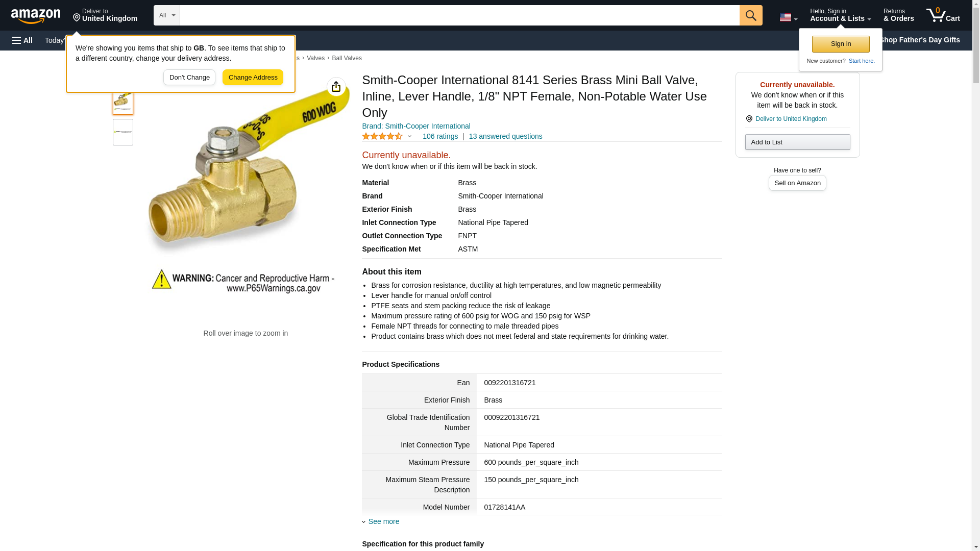Click Deliver to United Kingdom location icon
The image size is (980, 551).
tap(749, 119)
